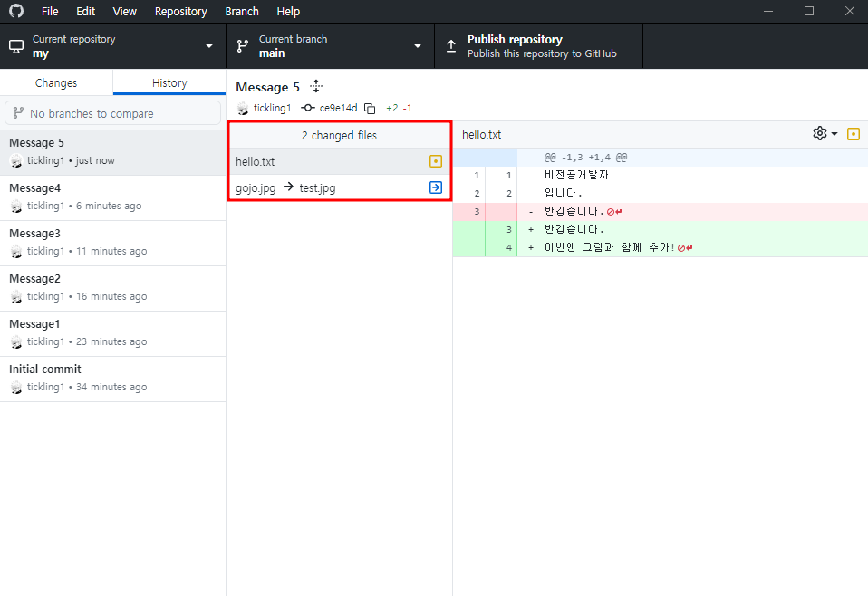The image size is (868, 596).
Task: Open the Edit menu
Action: 85,11
